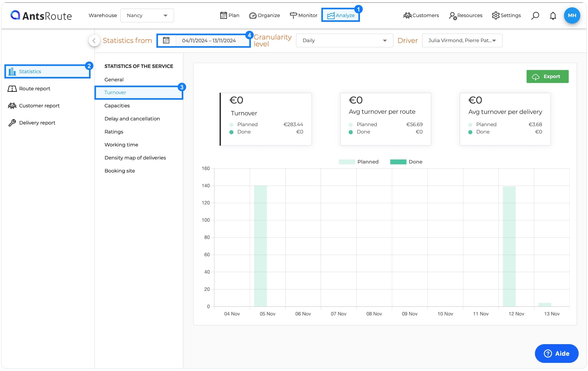This screenshot has height=371, width=588.
Task: Open the Aide help button
Action: 556,353
